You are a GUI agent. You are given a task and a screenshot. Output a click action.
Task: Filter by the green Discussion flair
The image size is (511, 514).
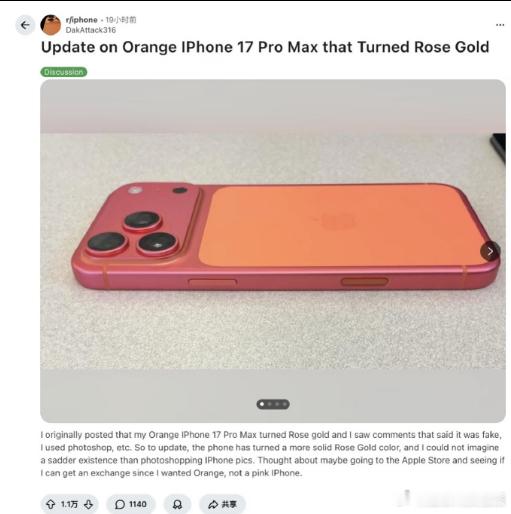[64, 72]
